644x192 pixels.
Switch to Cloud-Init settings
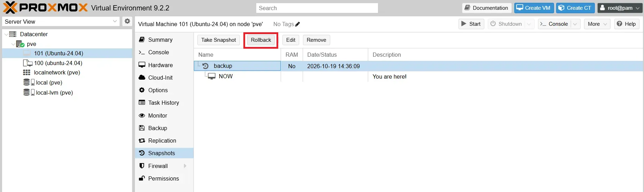click(x=164, y=78)
